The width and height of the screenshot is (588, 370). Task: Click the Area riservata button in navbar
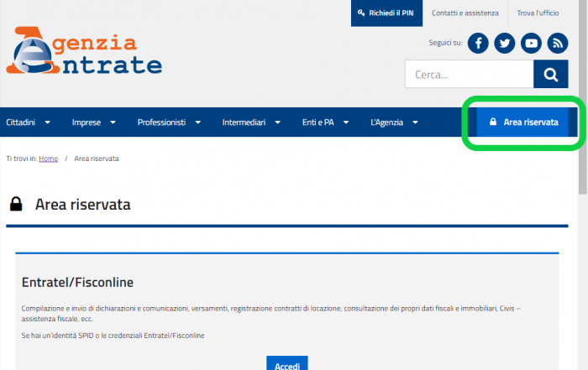click(x=522, y=122)
